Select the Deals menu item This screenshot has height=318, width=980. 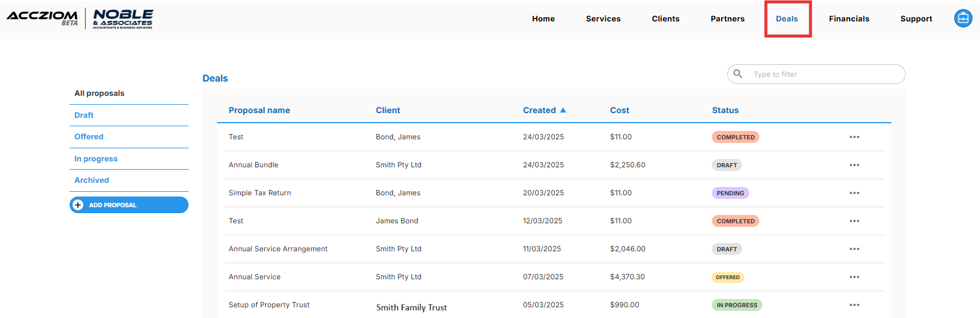click(x=787, y=19)
